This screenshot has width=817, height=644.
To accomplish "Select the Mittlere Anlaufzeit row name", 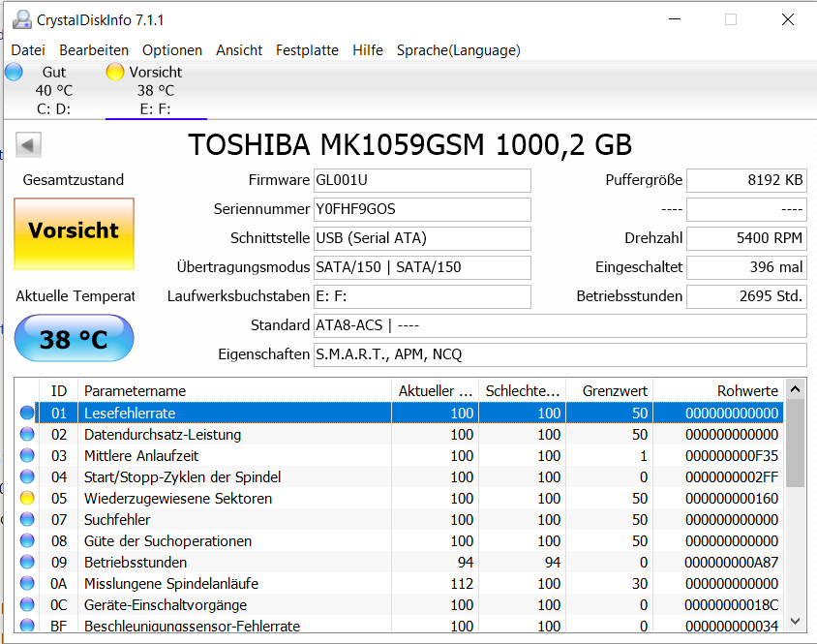I will pyautogui.click(x=141, y=456).
